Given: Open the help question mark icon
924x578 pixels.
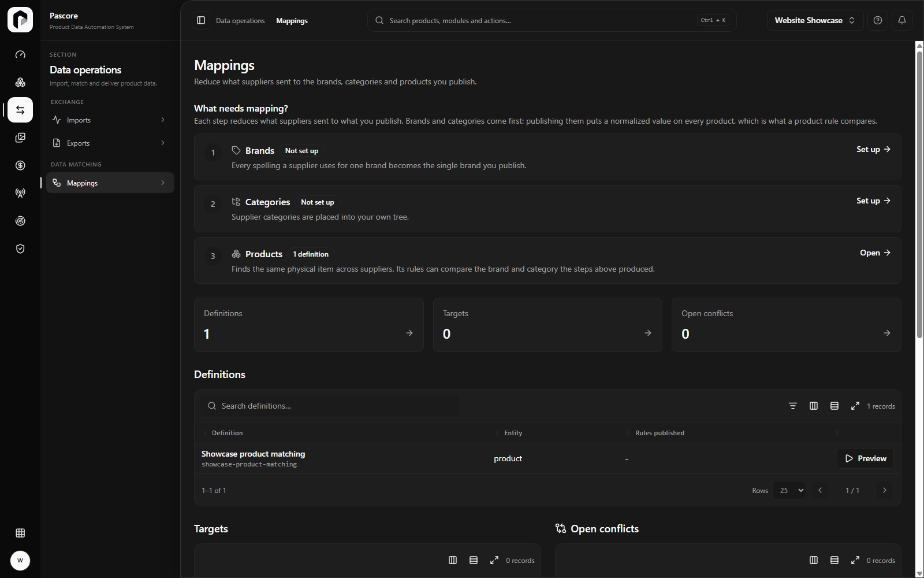Looking at the screenshot, I should [x=878, y=20].
